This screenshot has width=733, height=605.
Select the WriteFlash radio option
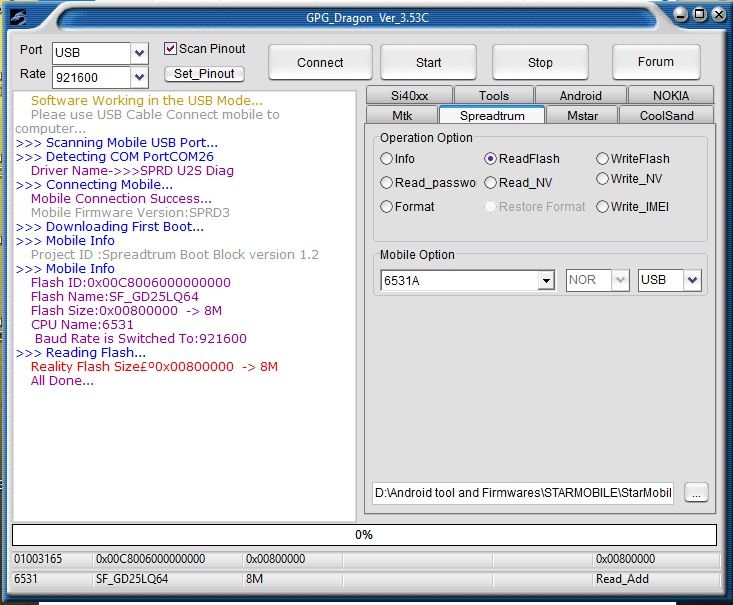603,159
